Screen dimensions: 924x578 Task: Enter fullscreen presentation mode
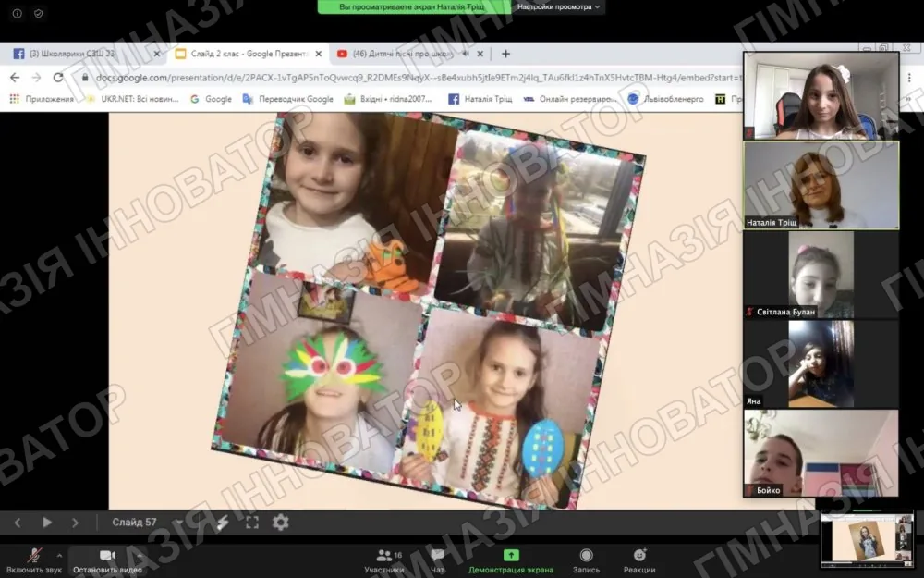(x=252, y=523)
